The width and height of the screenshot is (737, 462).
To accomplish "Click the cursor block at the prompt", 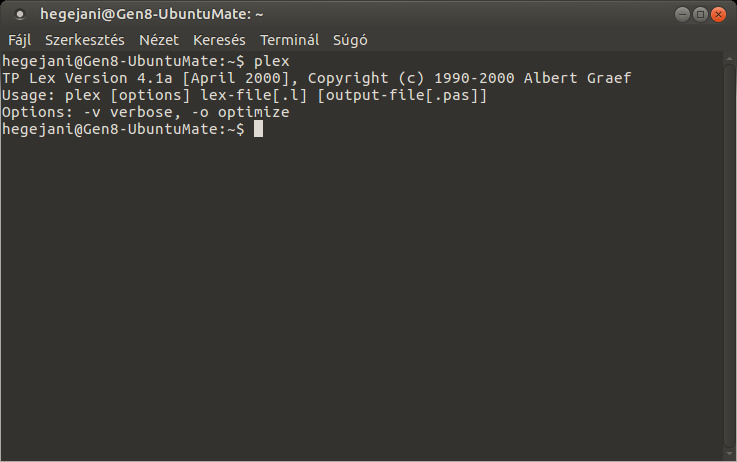I will point(258,129).
